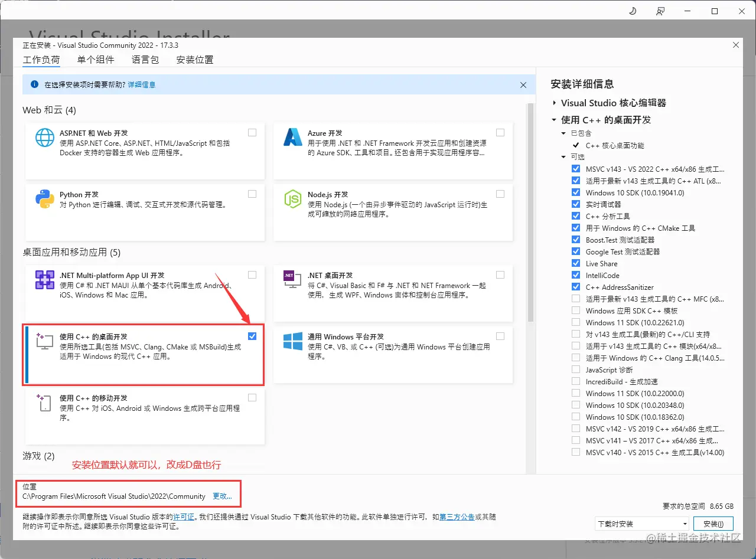Uncheck MSVC v143 - VS 2022 C++ build tools
Viewport: 756px width, 559px height.
(576, 169)
